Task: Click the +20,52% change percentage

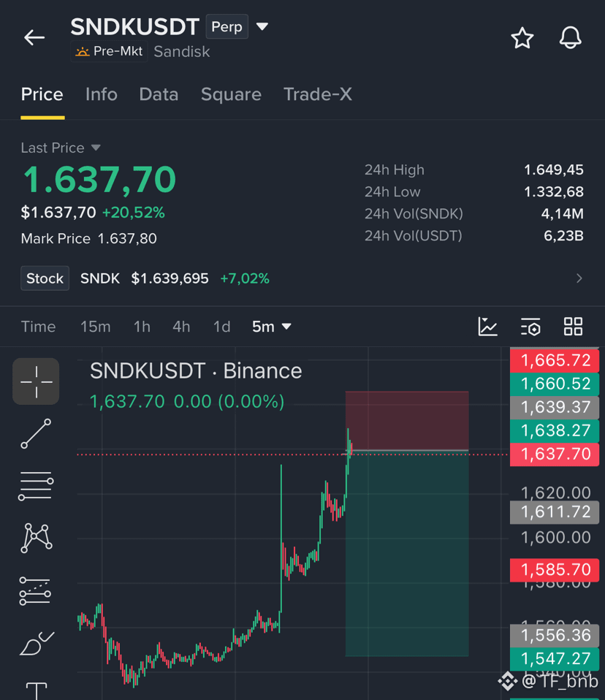Action: pos(134,213)
